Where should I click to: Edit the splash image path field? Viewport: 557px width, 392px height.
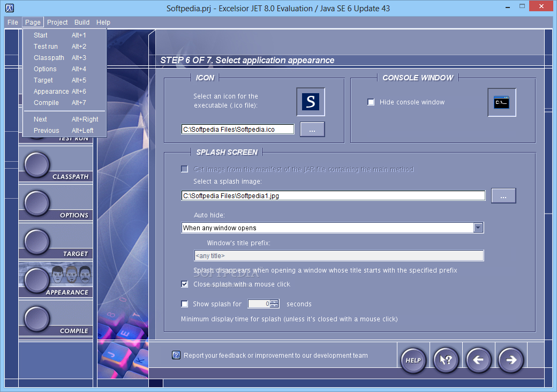pos(333,195)
